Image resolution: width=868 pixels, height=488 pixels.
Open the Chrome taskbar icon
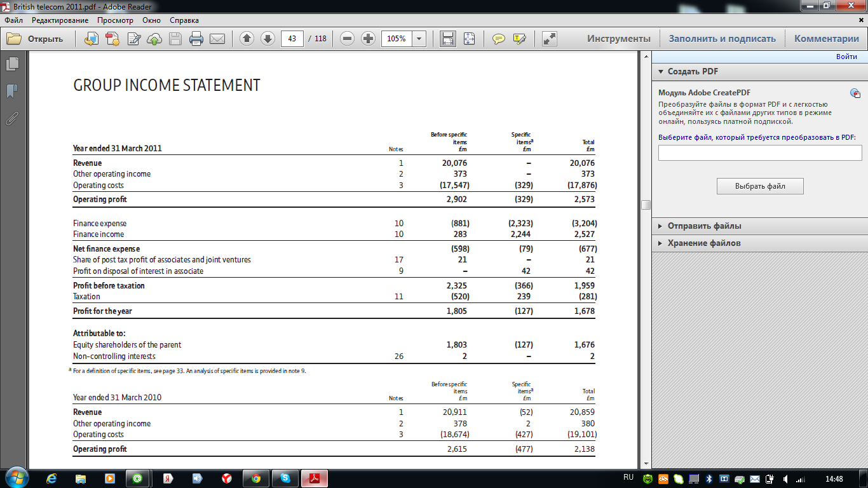pos(255,478)
